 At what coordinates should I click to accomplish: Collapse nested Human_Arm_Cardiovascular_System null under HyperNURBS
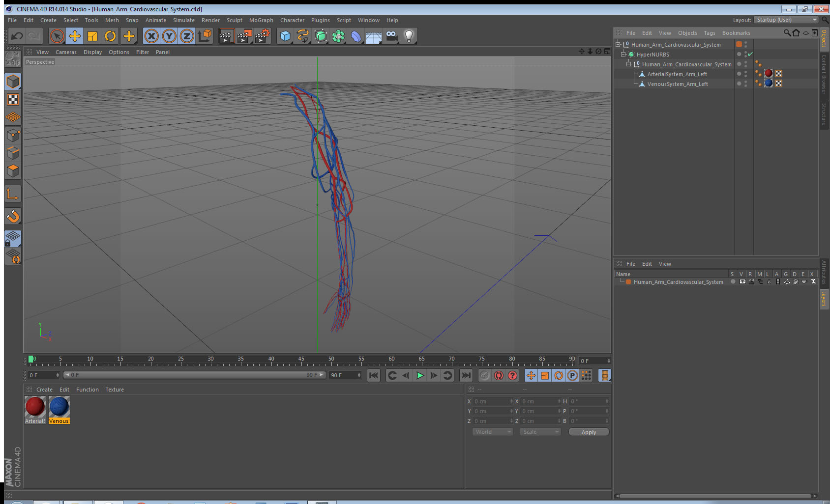[x=628, y=64]
